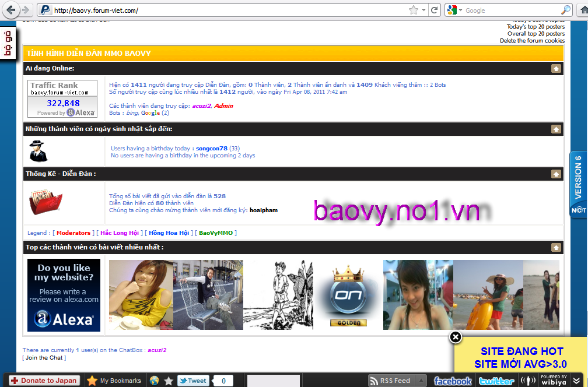Open the black-and-white sketch avatar

(x=278, y=295)
